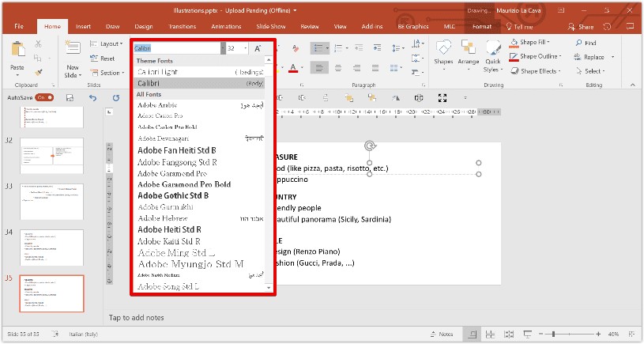The width and height of the screenshot is (644, 344).
Task: Select Adobe Gothic Std B font
Action: [173, 195]
